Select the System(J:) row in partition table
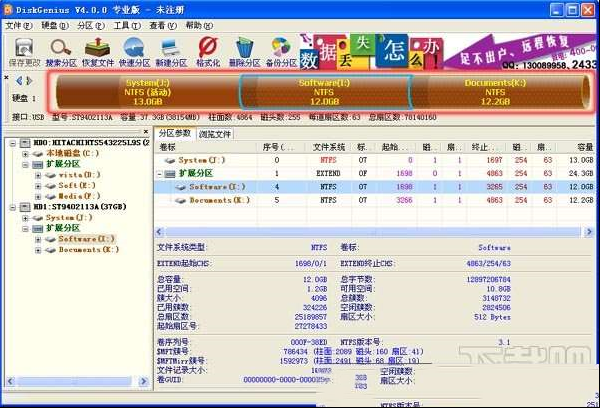Screen dimensions: 600x408 click(x=374, y=160)
